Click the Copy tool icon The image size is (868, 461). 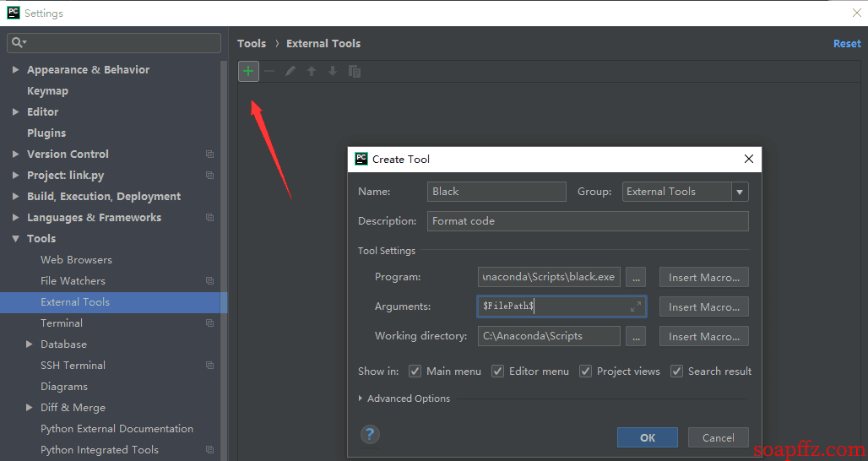tap(355, 72)
